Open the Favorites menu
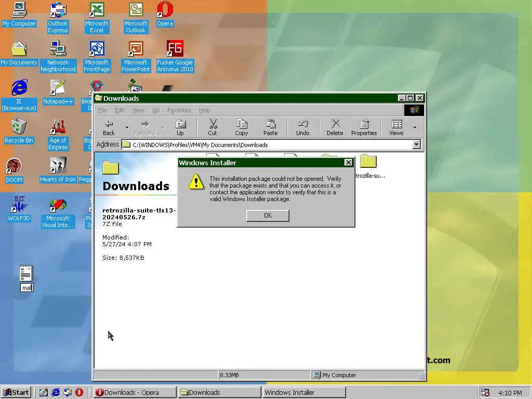Image resolution: width=532 pixels, height=399 pixels. click(x=179, y=110)
